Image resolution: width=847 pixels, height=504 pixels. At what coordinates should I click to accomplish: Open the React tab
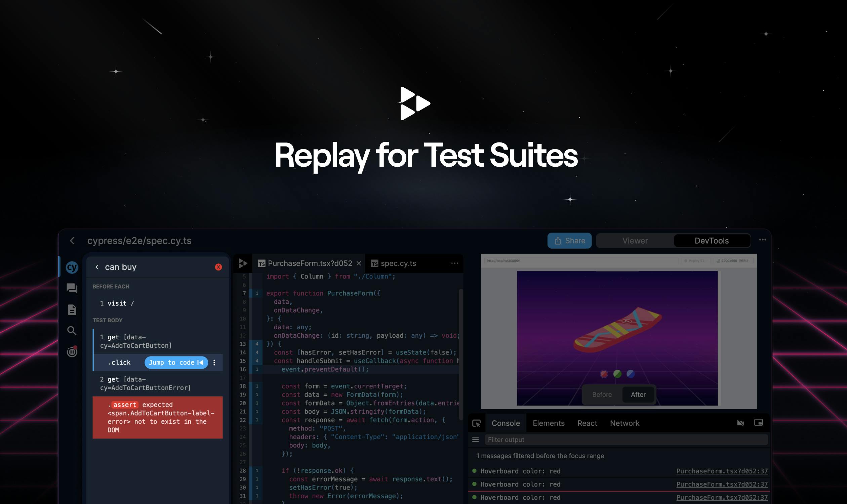(587, 423)
